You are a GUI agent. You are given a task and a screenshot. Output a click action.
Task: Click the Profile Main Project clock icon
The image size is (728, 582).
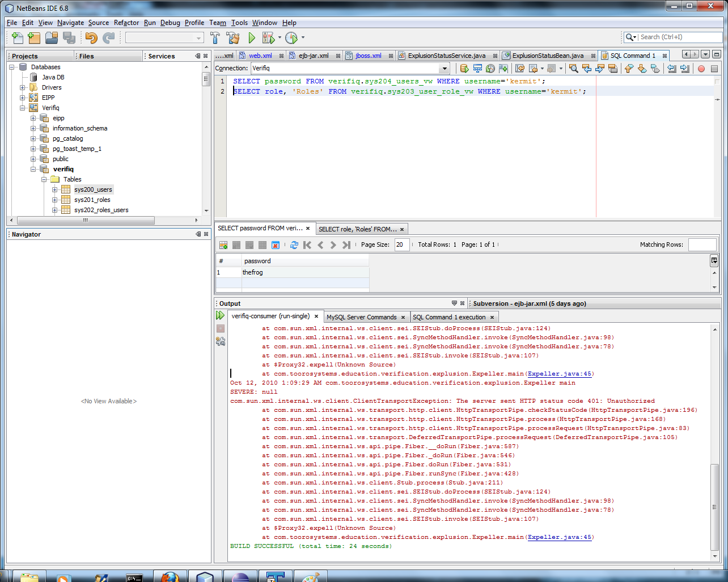pos(291,38)
